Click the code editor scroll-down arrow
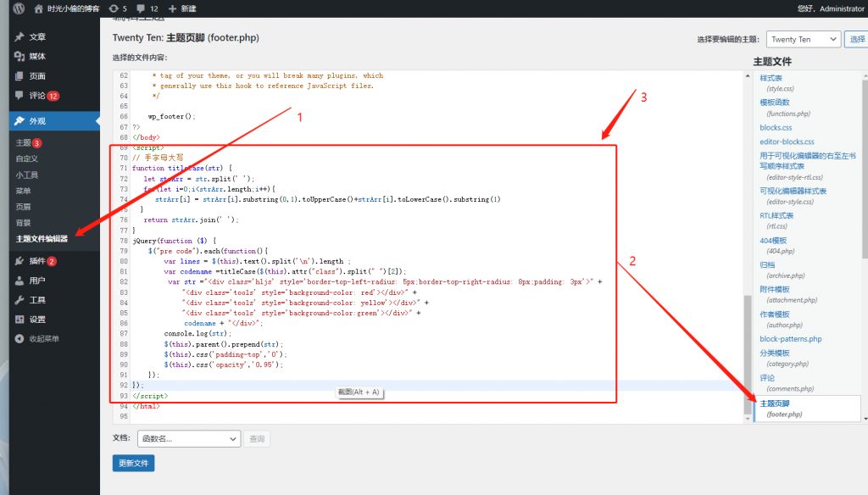The height and width of the screenshot is (495, 868). coord(748,419)
